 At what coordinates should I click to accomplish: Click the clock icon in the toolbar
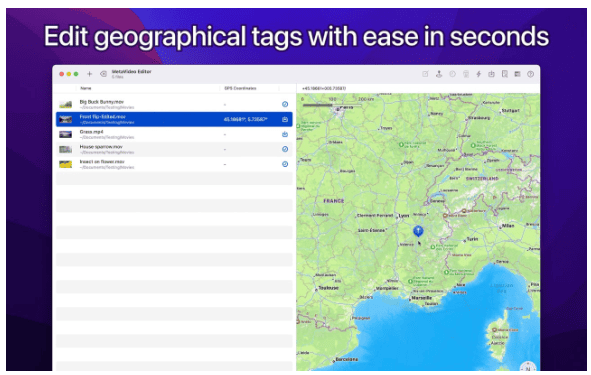click(452, 74)
